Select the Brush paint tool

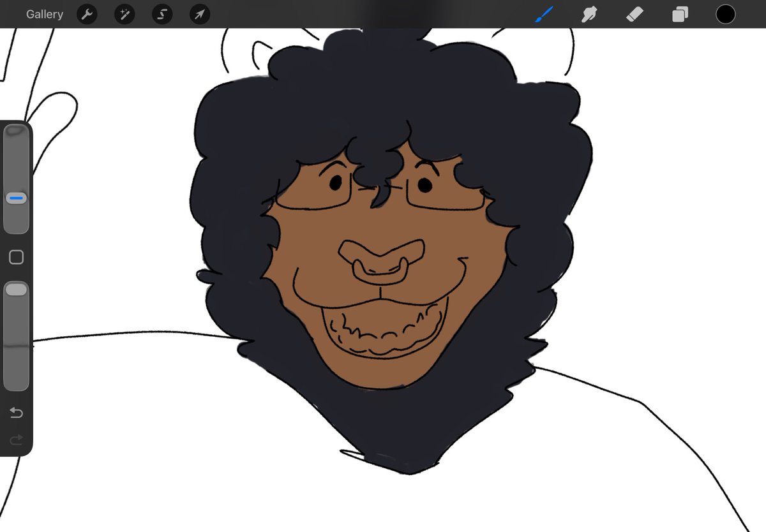pyautogui.click(x=544, y=14)
